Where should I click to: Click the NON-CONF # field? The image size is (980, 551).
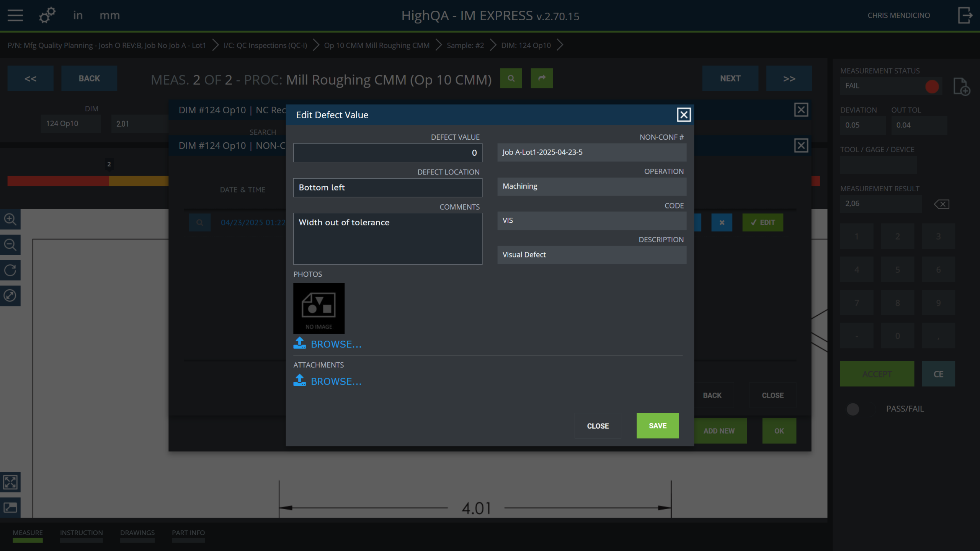(x=592, y=152)
